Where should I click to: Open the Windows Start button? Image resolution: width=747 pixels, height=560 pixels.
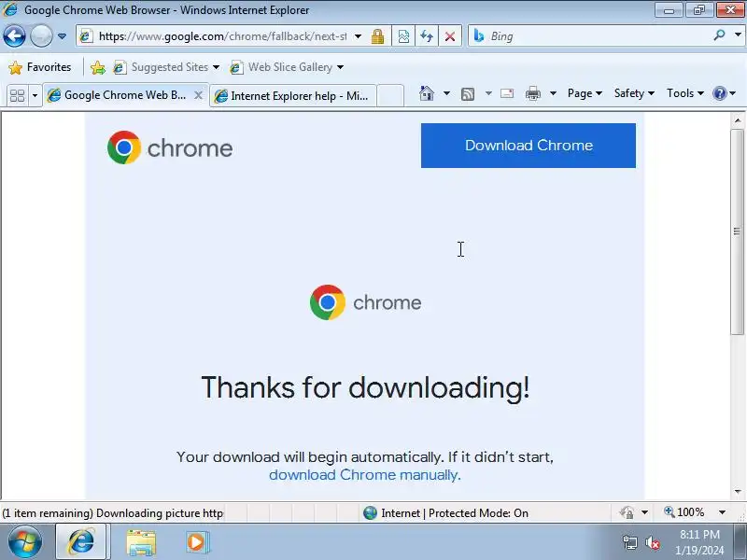tap(24, 542)
